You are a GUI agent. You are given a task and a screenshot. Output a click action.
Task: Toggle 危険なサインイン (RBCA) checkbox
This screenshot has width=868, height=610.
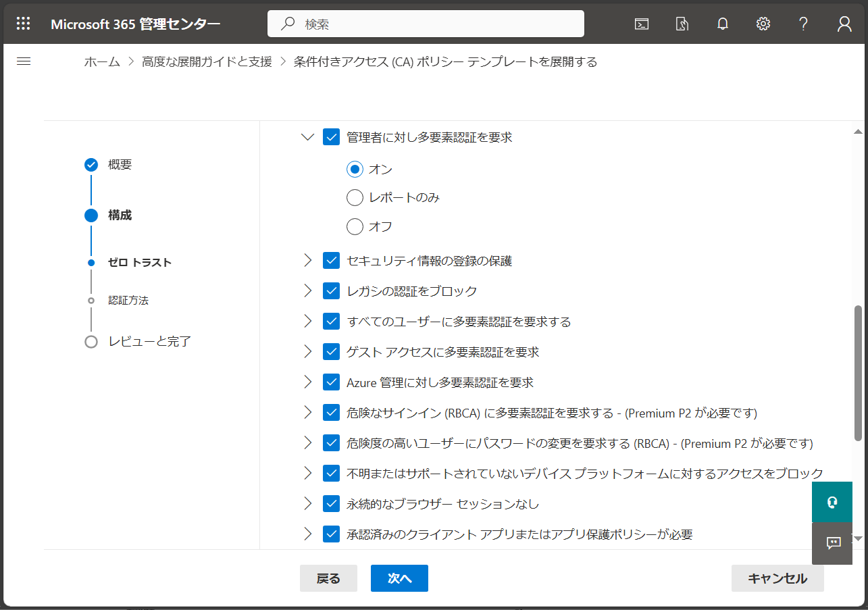tap(331, 412)
